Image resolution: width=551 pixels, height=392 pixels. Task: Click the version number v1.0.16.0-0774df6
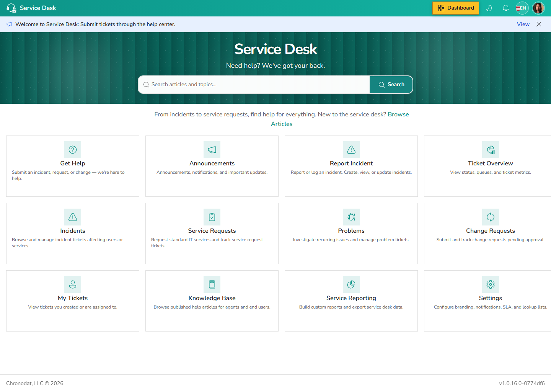pyautogui.click(x=522, y=383)
